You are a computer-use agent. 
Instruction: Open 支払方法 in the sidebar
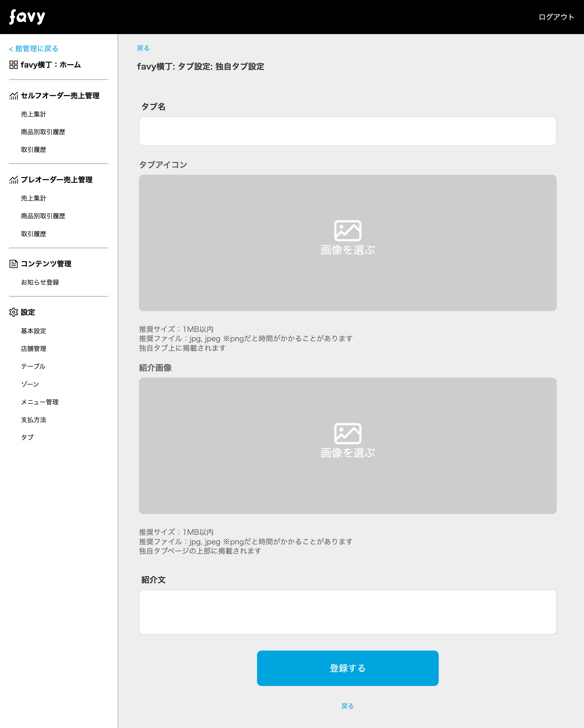(x=33, y=420)
